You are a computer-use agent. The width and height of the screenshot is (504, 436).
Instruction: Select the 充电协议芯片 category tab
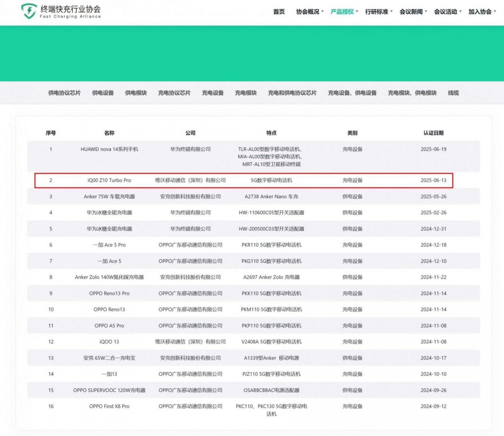click(174, 93)
